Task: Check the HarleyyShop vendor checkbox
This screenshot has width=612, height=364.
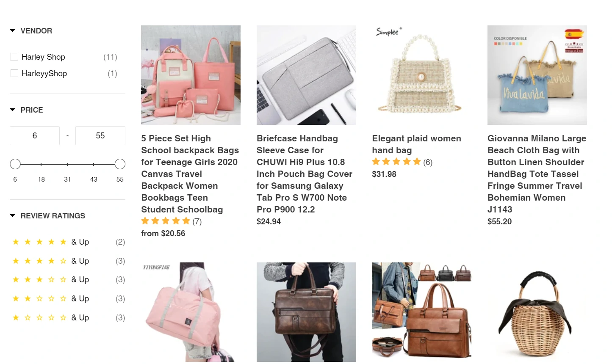Action: tap(14, 73)
